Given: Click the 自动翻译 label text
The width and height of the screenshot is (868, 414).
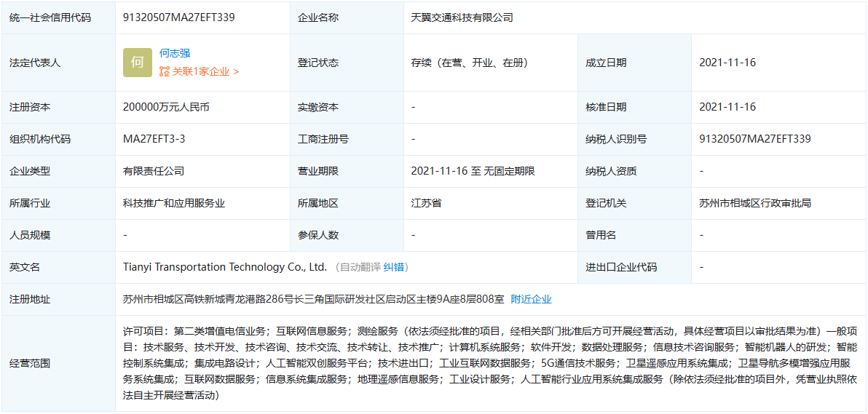Looking at the screenshot, I should tap(360, 267).
